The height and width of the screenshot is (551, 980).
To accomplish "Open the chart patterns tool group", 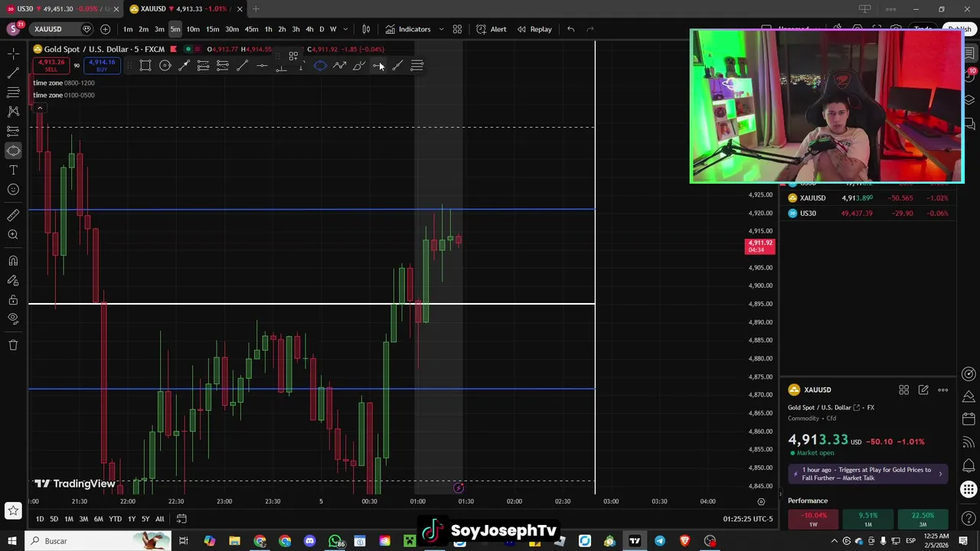I will 13,112.
